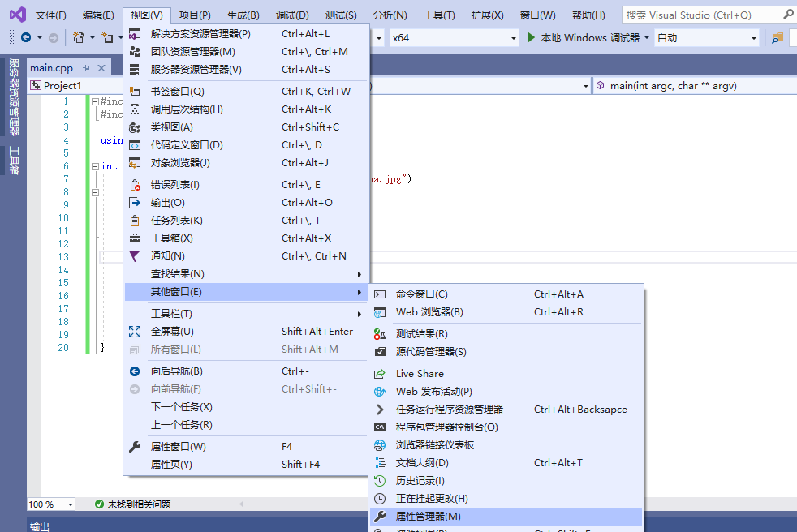Image resolution: width=797 pixels, height=532 pixels.
Task: Collapse the code region at line 6
Action: [x=95, y=166]
